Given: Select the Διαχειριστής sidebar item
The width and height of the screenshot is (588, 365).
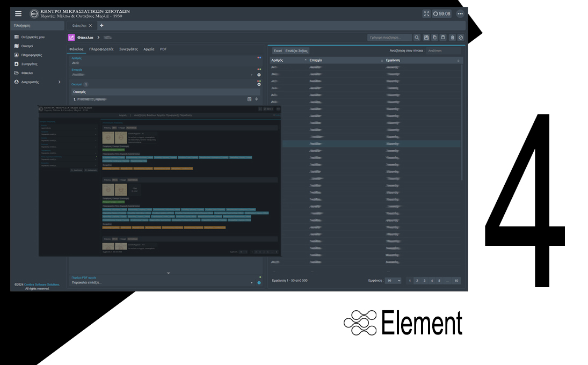Looking at the screenshot, I should click(x=30, y=82).
